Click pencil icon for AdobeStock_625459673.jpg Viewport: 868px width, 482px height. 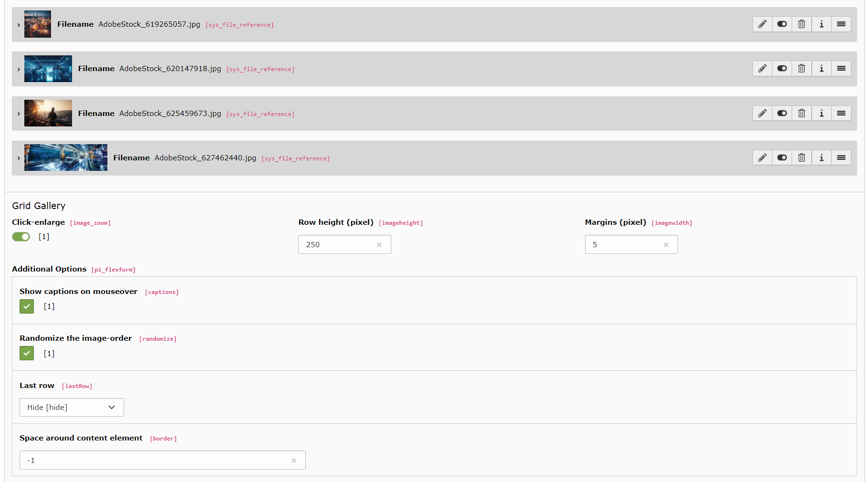point(762,114)
